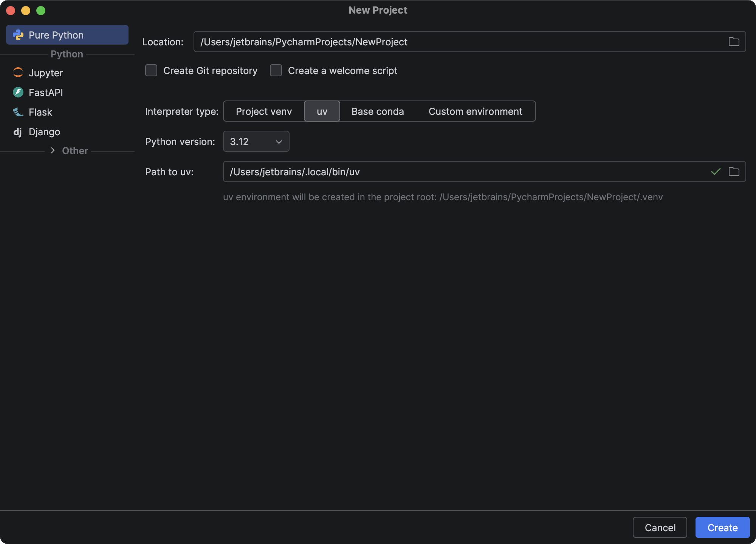Click the Jupyter sidebar icon
Screen dimensions: 756x544
click(18, 73)
